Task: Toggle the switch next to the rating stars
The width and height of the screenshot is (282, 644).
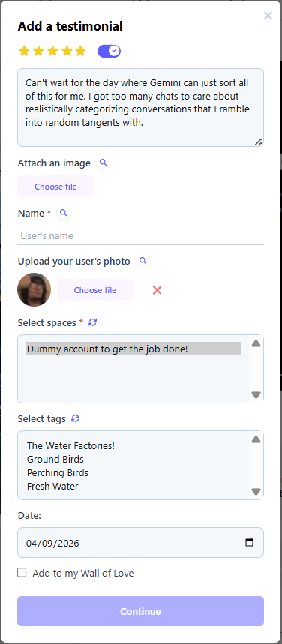Action: tap(109, 51)
